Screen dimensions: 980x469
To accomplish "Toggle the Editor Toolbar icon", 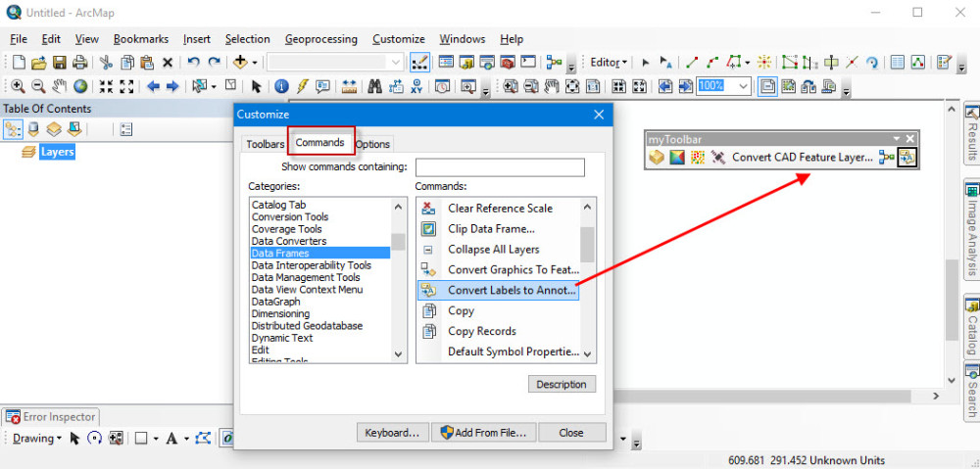I will pos(419,63).
